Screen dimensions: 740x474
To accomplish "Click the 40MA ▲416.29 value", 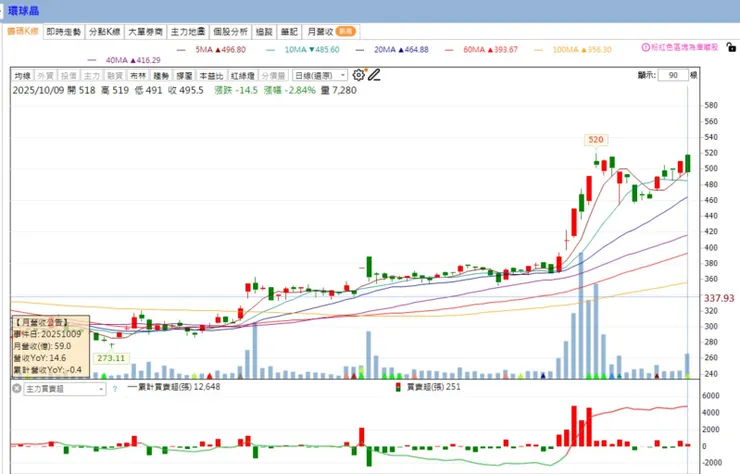I will [133, 60].
